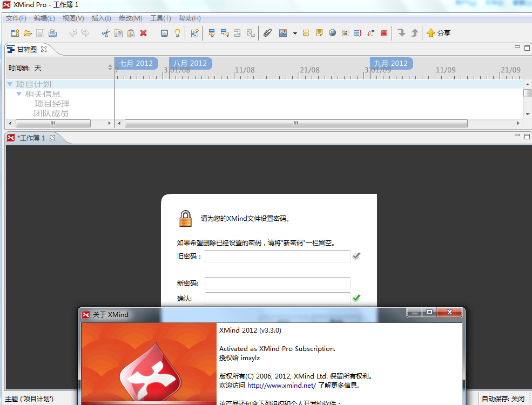Image resolution: width=532 pixels, height=405 pixels.
Task: Click the boundary toolbar icon
Action: (345, 33)
